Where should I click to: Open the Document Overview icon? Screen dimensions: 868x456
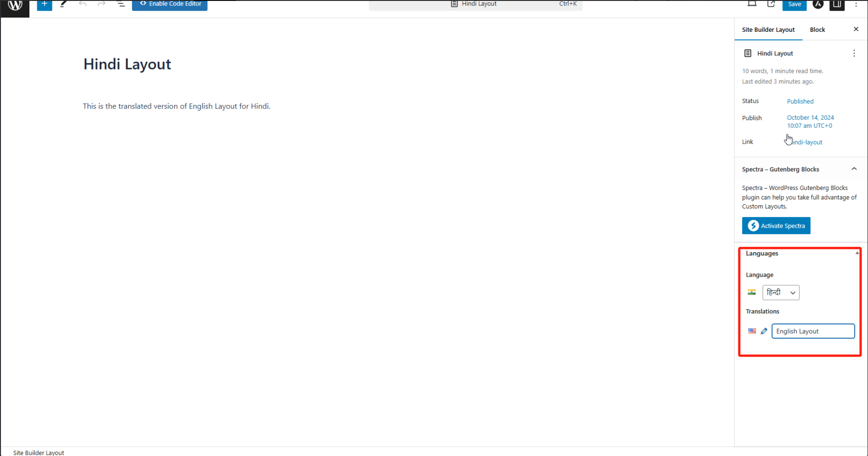point(121,4)
